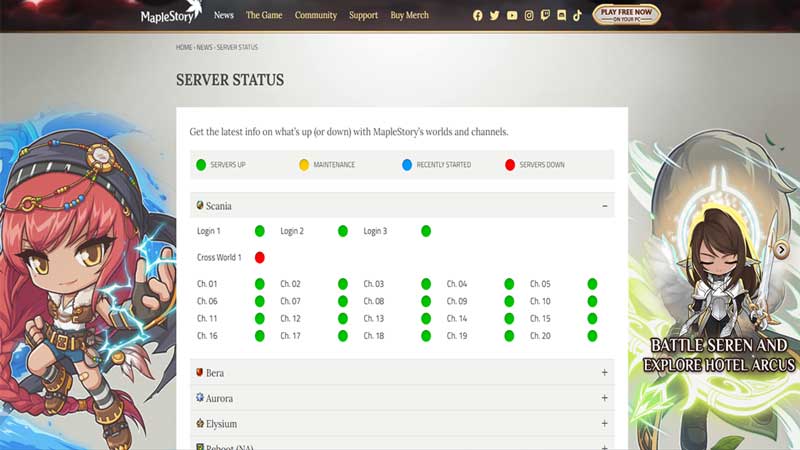
Task: Click the Ch. 07 label
Action: 290,301
